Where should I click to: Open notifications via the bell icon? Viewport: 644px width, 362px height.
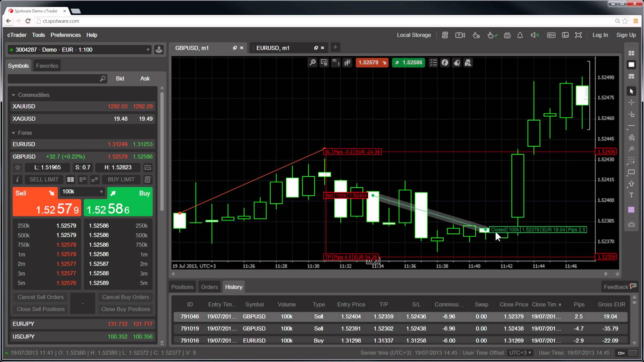520,35
